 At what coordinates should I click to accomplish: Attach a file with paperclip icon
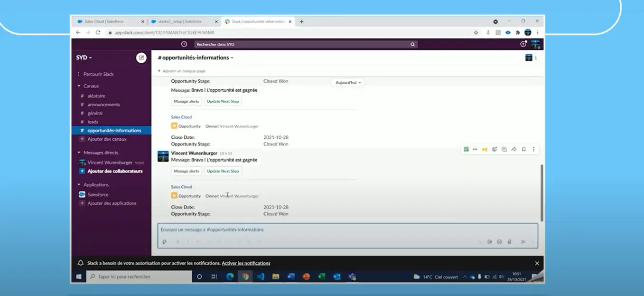tap(509, 242)
